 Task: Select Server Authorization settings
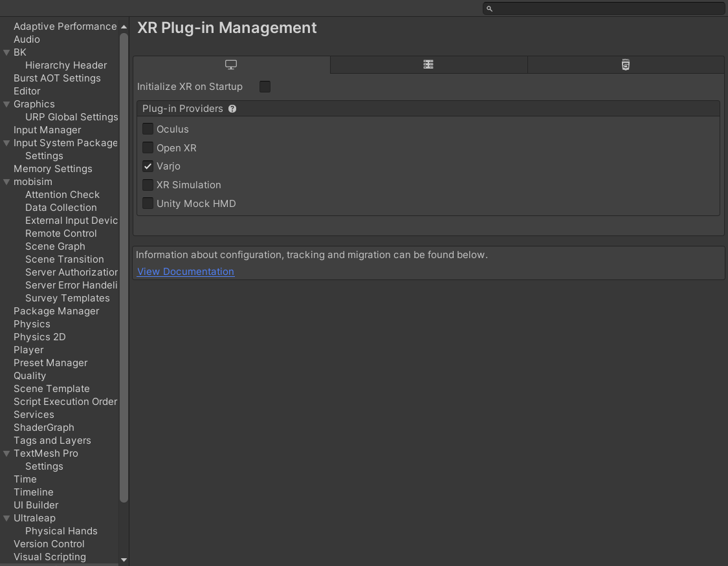coord(71,272)
